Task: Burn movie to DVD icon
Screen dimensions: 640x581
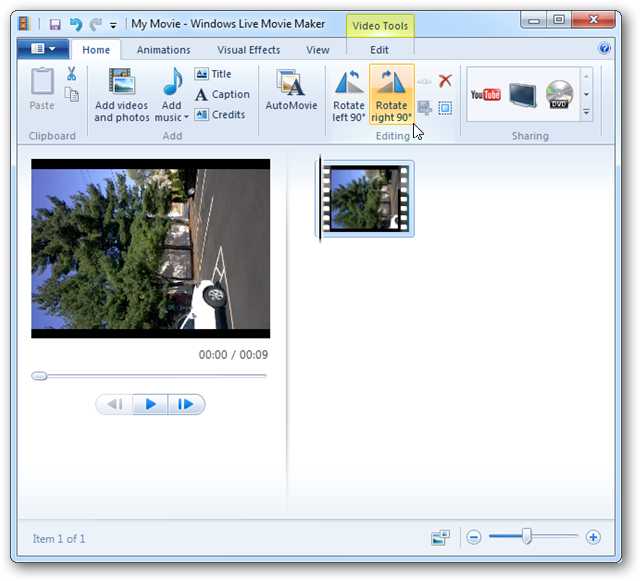Action: pyautogui.click(x=559, y=94)
